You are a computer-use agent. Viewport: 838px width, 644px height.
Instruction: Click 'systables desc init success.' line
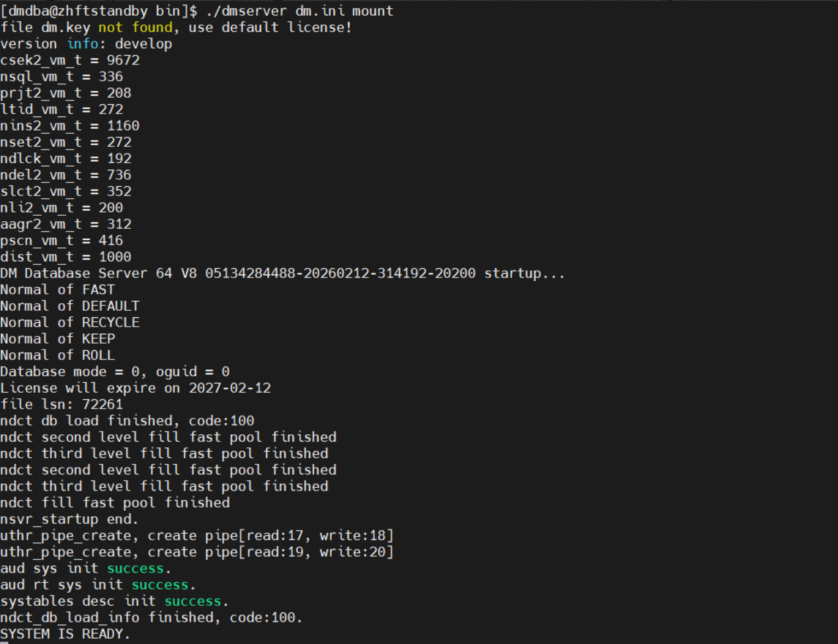(114, 601)
